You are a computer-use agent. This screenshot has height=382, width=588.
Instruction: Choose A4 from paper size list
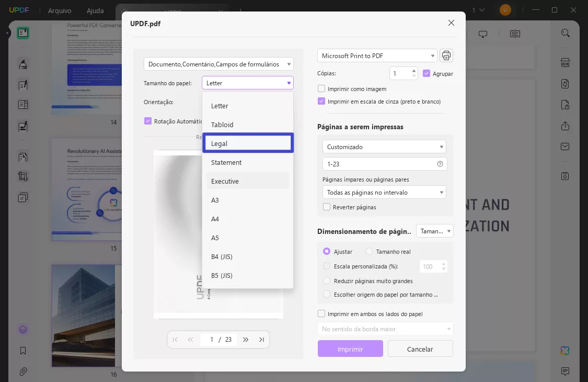pyautogui.click(x=248, y=219)
